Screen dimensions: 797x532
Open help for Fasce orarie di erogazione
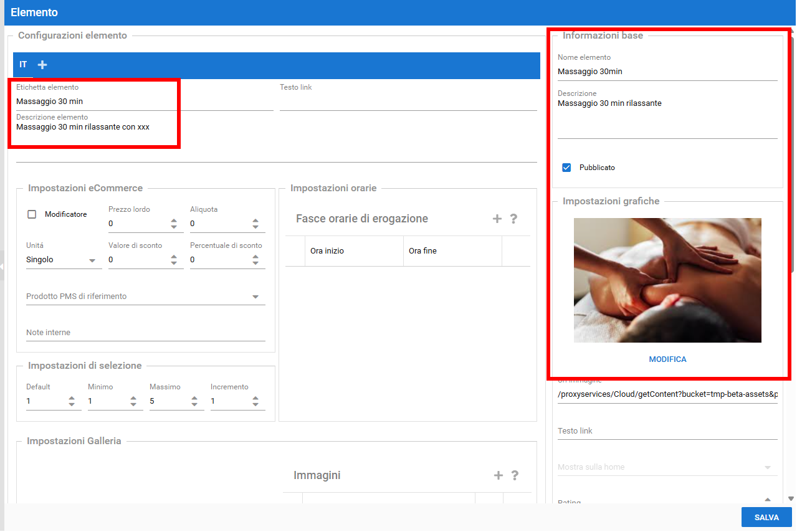(x=513, y=219)
